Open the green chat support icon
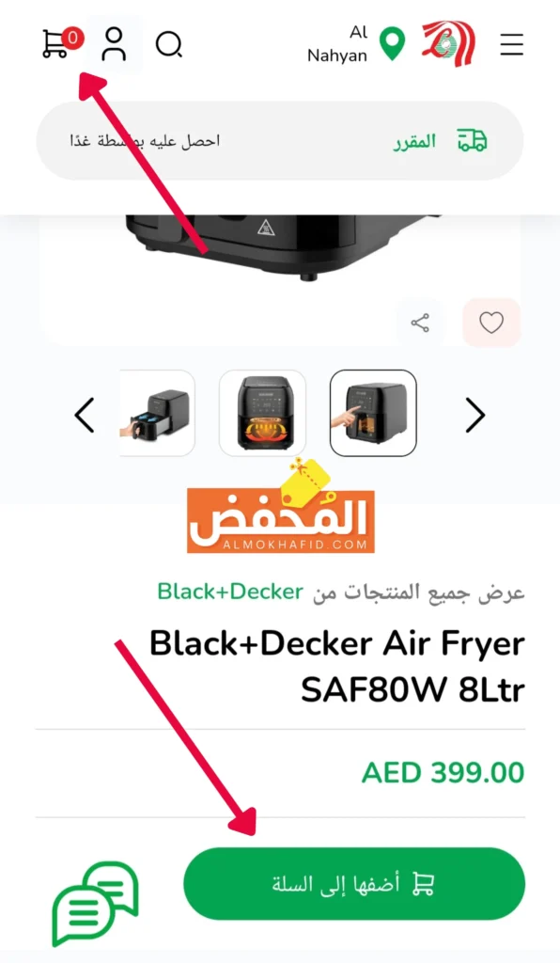 coord(95,903)
